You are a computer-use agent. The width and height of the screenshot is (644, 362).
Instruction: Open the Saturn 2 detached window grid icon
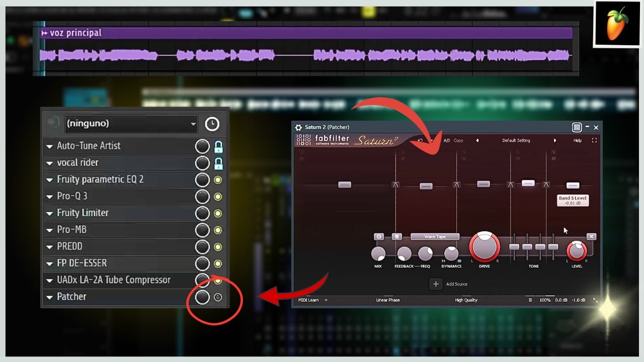(x=577, y=128)
